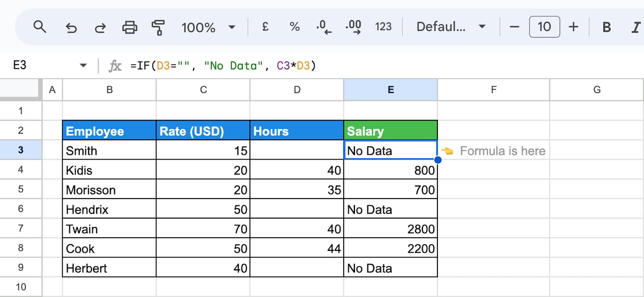Format as currency with pound icon
644x297 pixels.
(x=265, y=27)
